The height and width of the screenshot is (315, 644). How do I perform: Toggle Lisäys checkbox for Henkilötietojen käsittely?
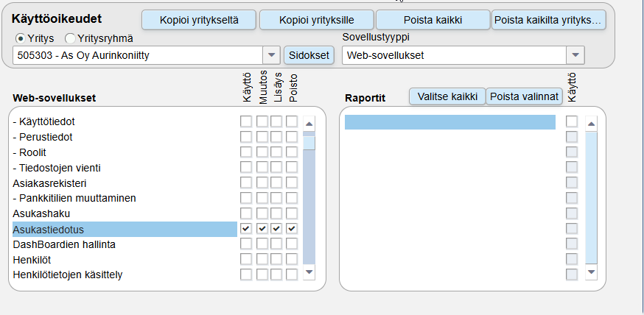pos(276,275)
